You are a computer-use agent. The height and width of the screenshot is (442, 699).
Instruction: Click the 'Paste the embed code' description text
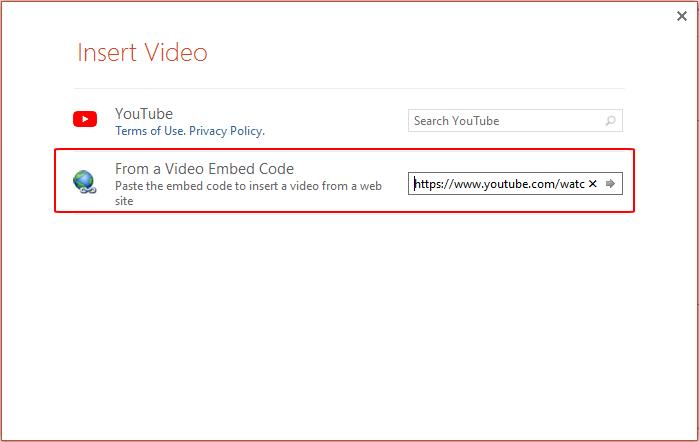(x=248, y=193)
